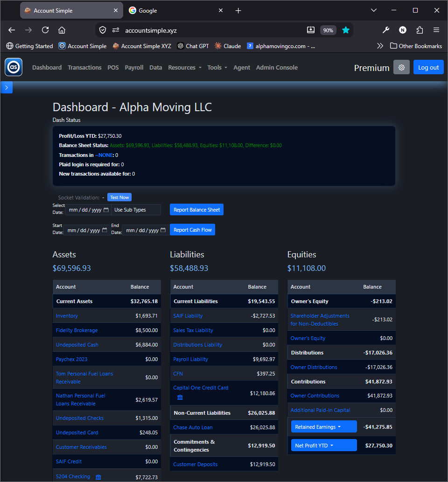Open the Payroll Liability account link

point(191,359)
